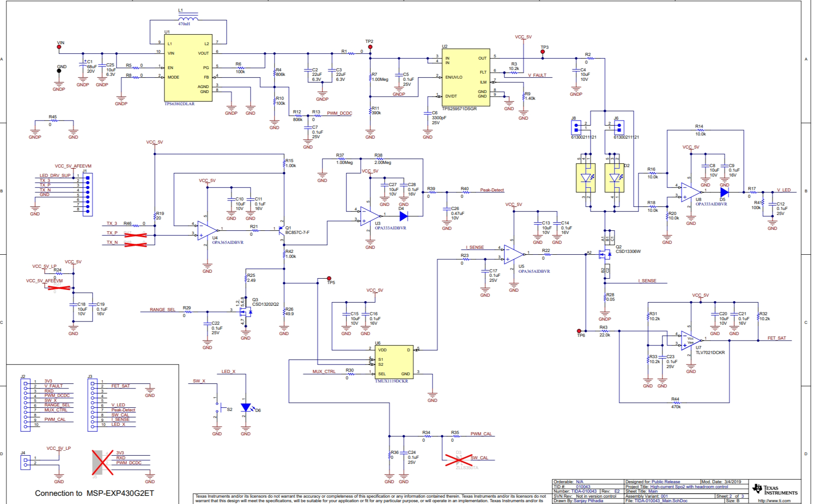Click the 'RANGE_SEL' net label beside R29

(x=163, y=310)
